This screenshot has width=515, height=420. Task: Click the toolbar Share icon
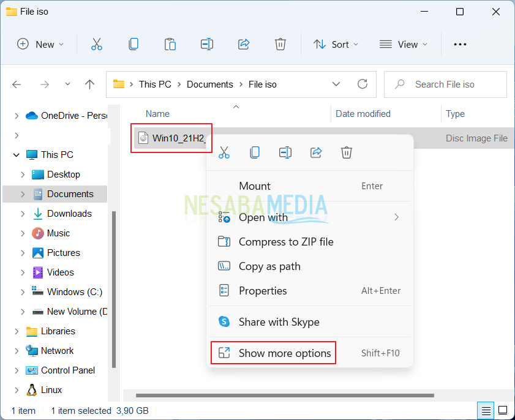(244, 44)
